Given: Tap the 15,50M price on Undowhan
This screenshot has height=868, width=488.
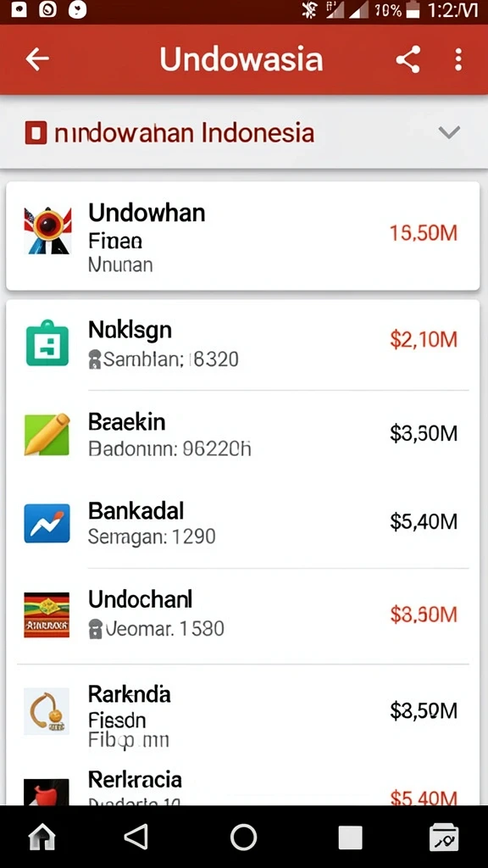Looking at the screenshot, I should click(x=424, y=233).
